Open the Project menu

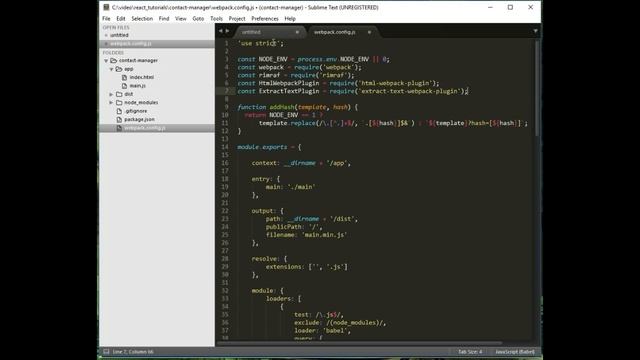pyautogui.click(x=237, y=19)
